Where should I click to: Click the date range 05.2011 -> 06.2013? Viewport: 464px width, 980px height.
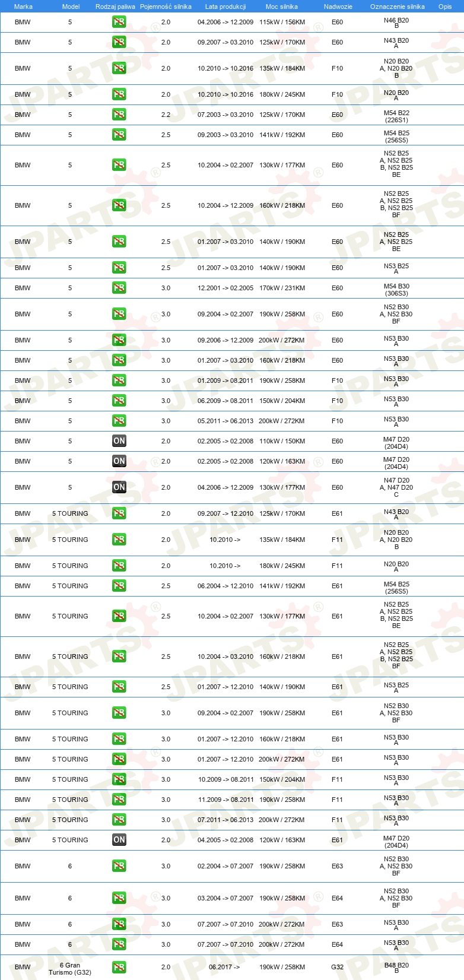[225, 421]
